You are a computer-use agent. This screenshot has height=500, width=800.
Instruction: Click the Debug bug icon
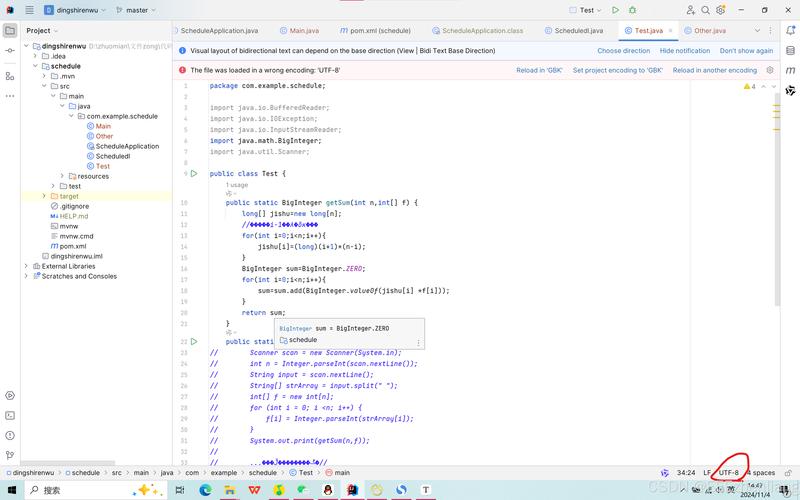click(x=633, y=10)
